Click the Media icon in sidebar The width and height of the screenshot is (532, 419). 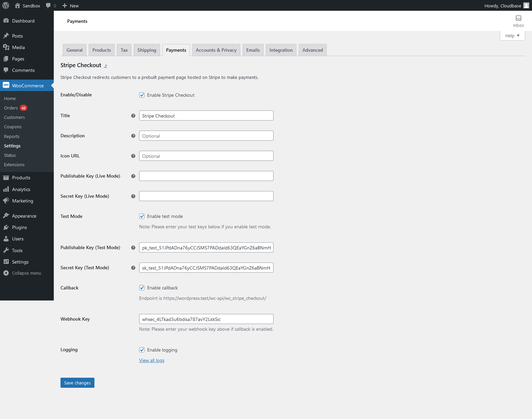point(6,47)
